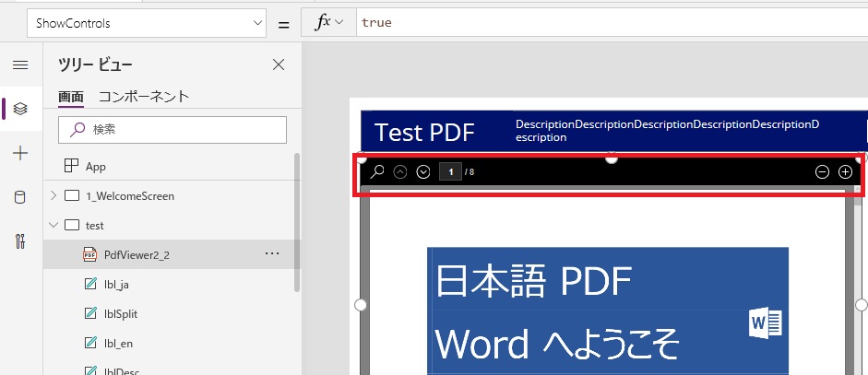Click the formula bar showing true
The image size is (868, 375).
click(x=612, y=23)
